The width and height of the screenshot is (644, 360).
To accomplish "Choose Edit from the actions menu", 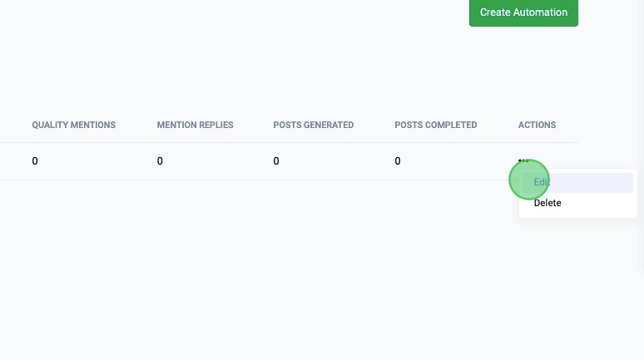I will click(x=542, y=182).
